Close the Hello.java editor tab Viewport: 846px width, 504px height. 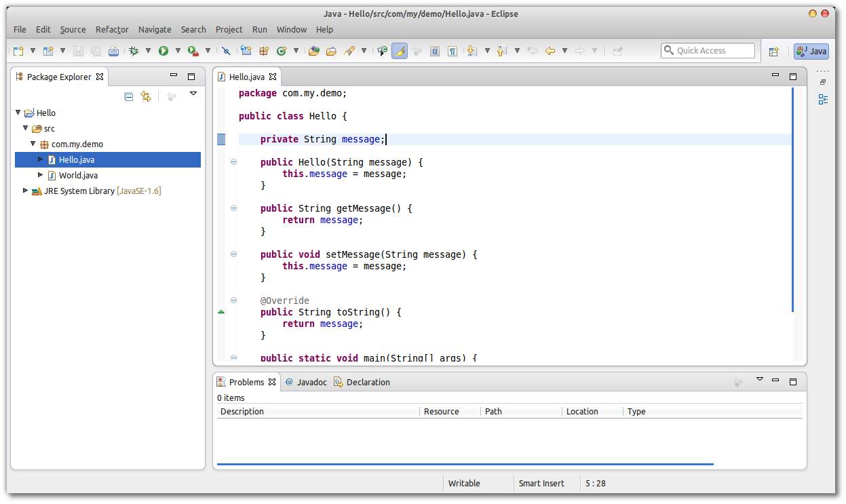click(x=273, y=77)
